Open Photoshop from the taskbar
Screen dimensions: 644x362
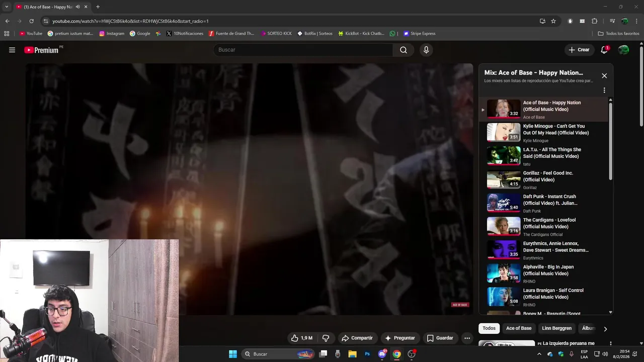(367, 354)
